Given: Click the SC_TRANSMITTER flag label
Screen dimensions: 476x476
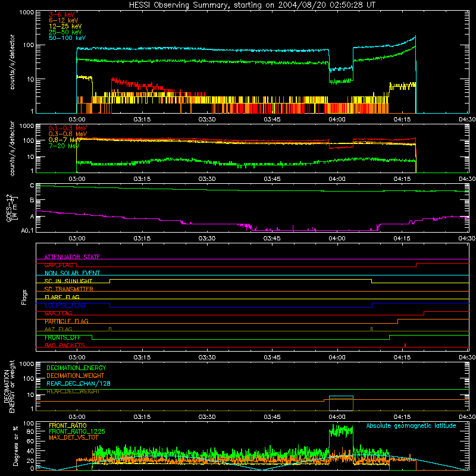Looking at the screenshot, I should pos(69,289).
